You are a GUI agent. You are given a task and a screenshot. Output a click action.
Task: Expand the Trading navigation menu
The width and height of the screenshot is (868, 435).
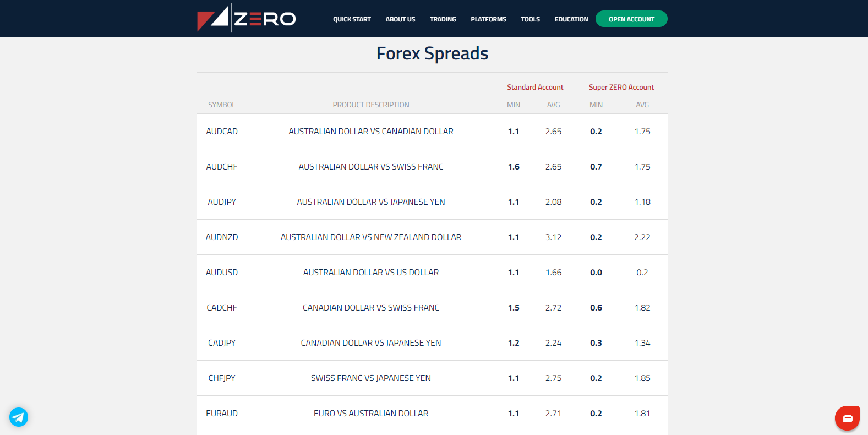pos(443,19)
